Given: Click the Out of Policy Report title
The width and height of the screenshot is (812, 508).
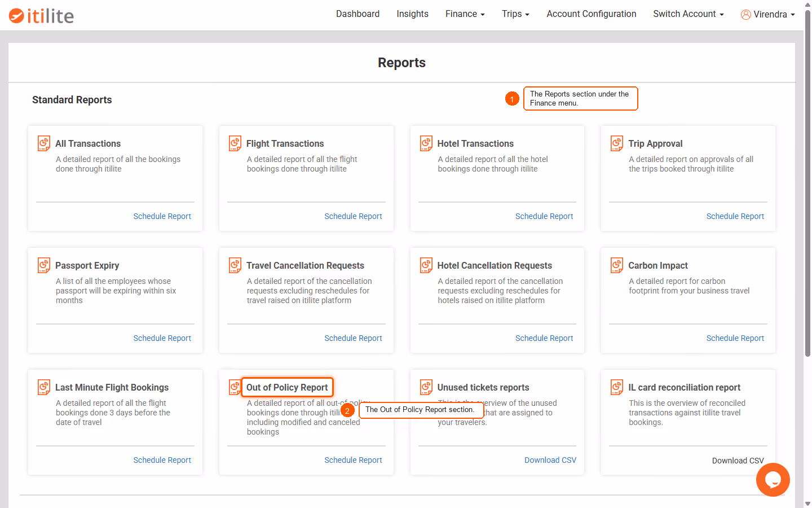Looking at the screenshot, I should tap(287, 387).
